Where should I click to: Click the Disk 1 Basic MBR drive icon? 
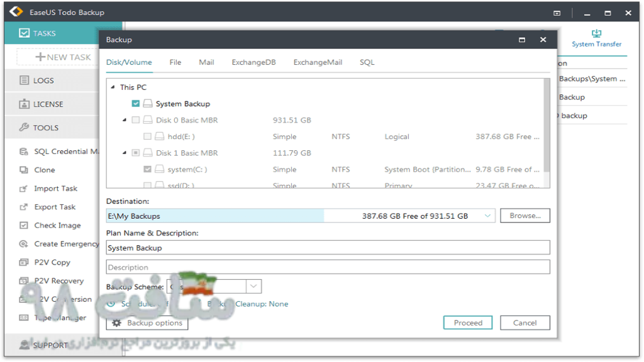[x=148, y=153]
